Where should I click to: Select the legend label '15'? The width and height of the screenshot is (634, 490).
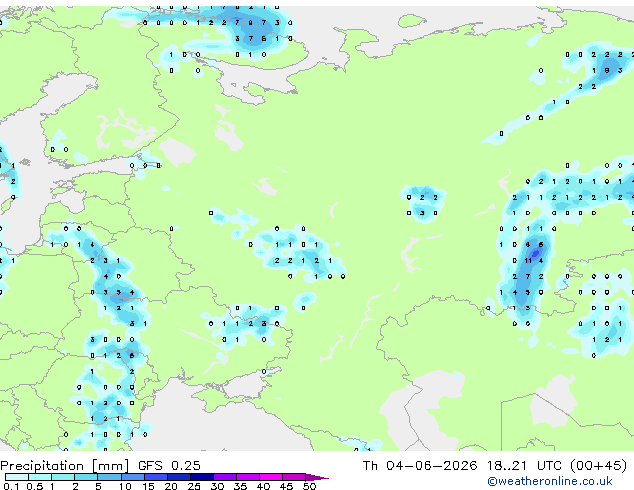[x=148, y=486]
